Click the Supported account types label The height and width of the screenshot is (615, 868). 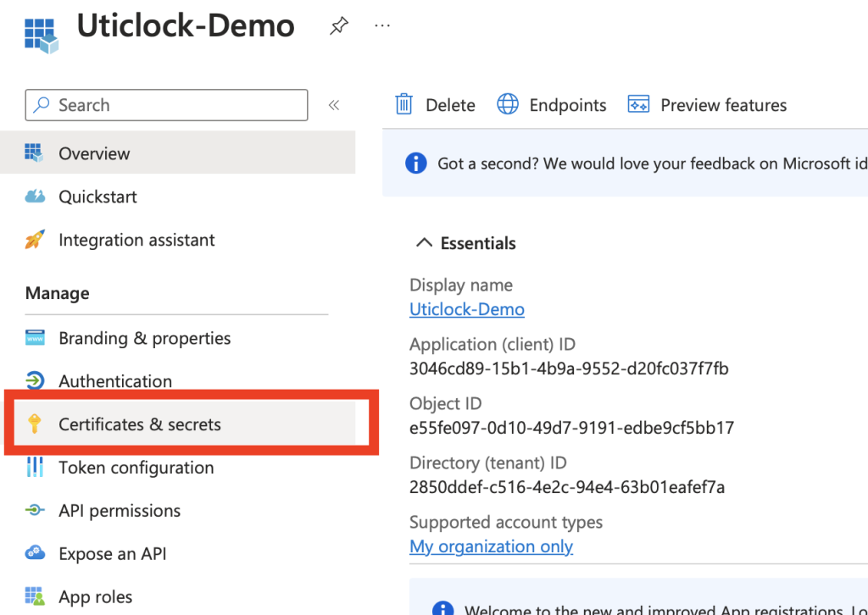point(506,522)
